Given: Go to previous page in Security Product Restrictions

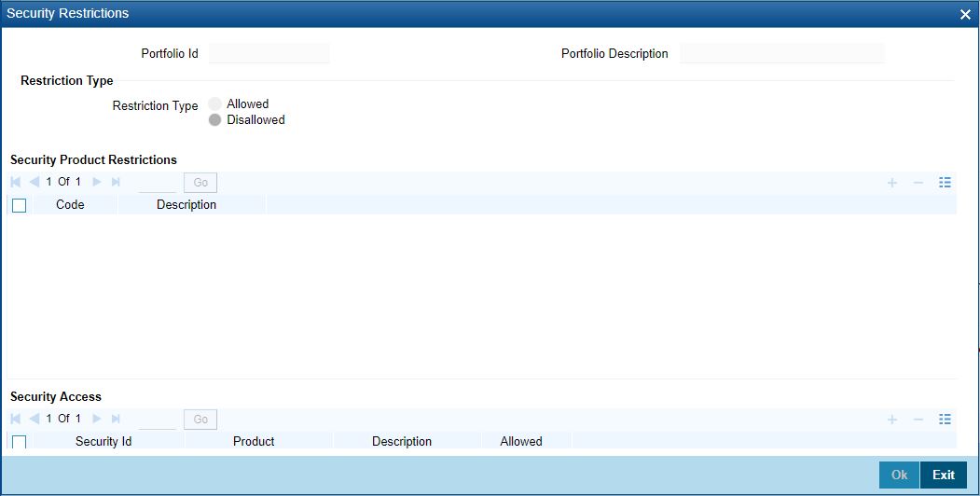Looking at the screenshot, I should click(x=35, y=182).
